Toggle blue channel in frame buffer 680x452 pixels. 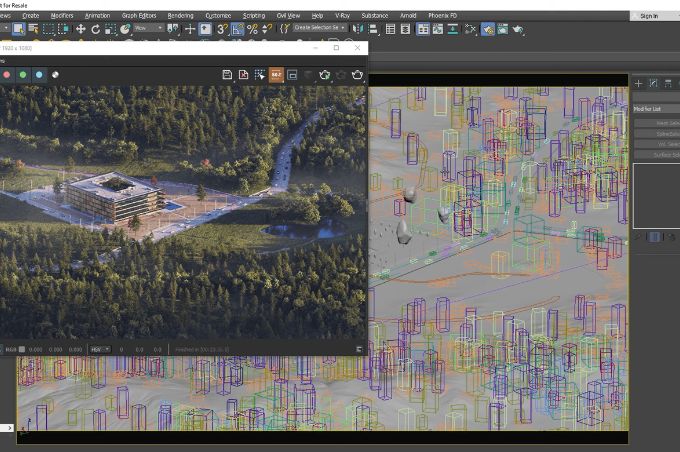(39, 75)
